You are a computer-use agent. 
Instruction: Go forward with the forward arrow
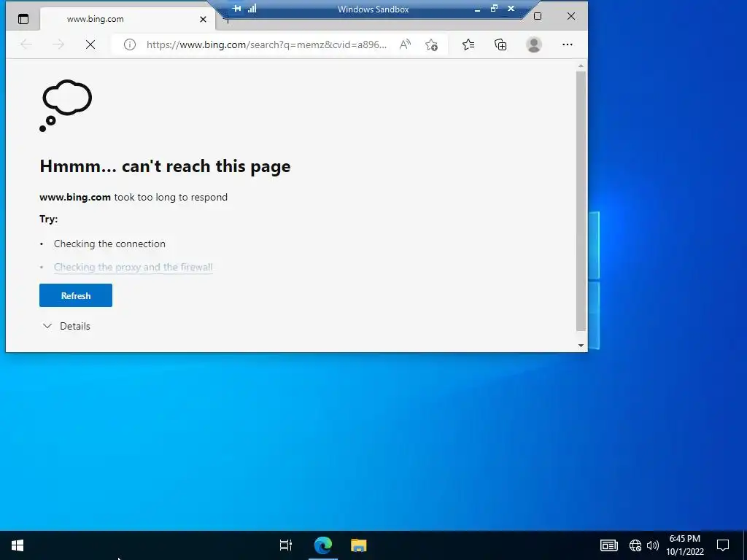(x=58, y=44)
